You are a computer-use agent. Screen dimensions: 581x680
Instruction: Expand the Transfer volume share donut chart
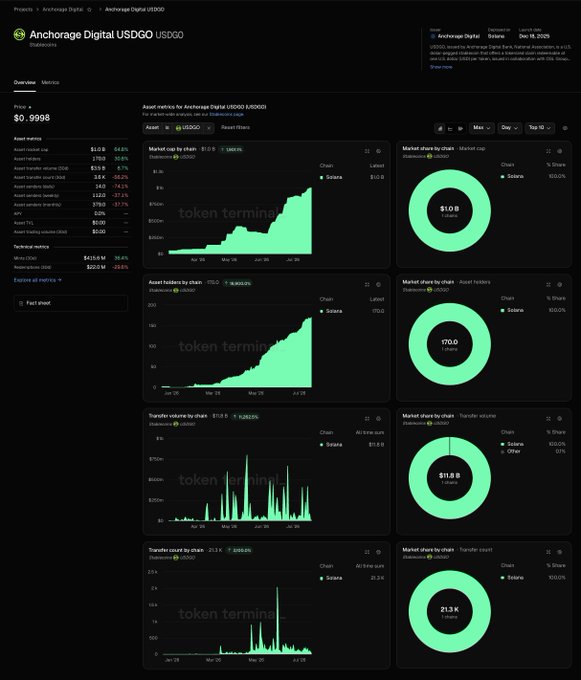(x=548, y=418)
